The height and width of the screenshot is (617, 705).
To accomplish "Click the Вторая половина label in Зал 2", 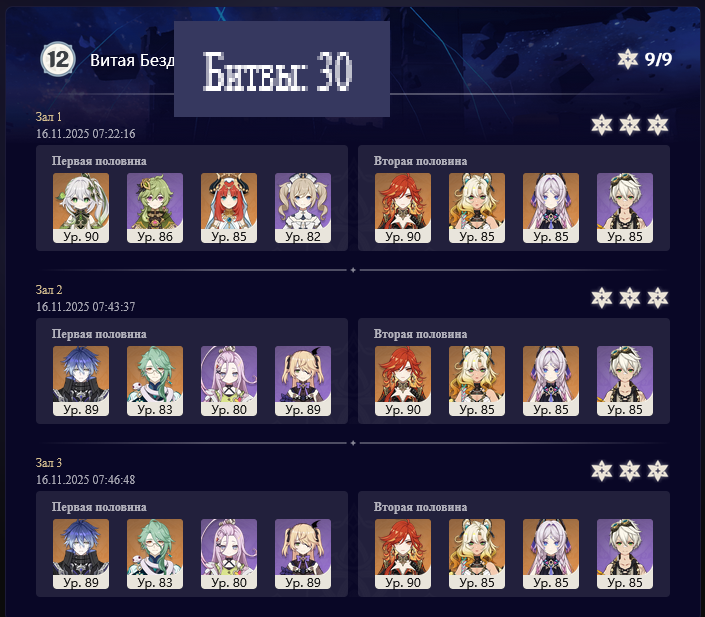I will pyautogui.click(x=420, y=334).
